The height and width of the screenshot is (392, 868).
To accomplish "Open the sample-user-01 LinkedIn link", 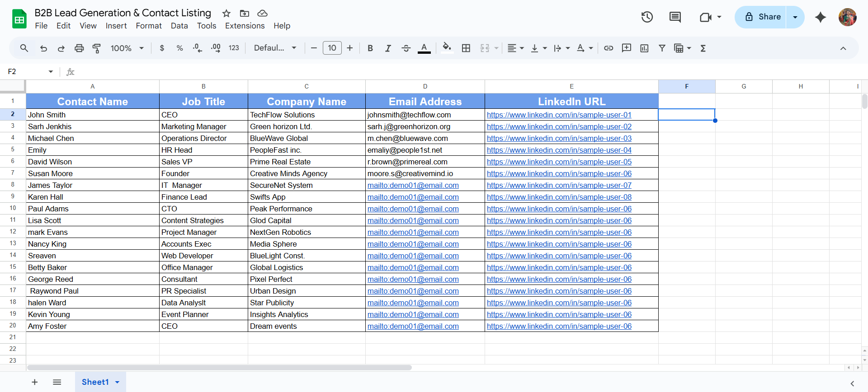I will (559, 115).
